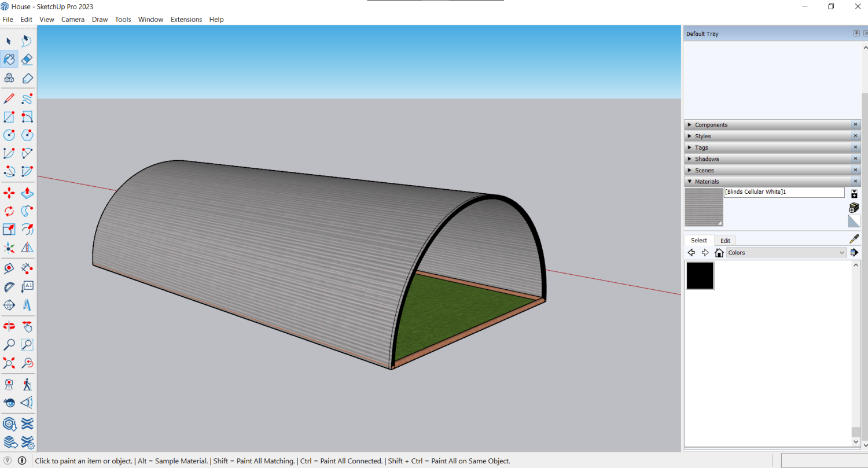
Task: Select the Pie arc tool
Action: (27, 171)
